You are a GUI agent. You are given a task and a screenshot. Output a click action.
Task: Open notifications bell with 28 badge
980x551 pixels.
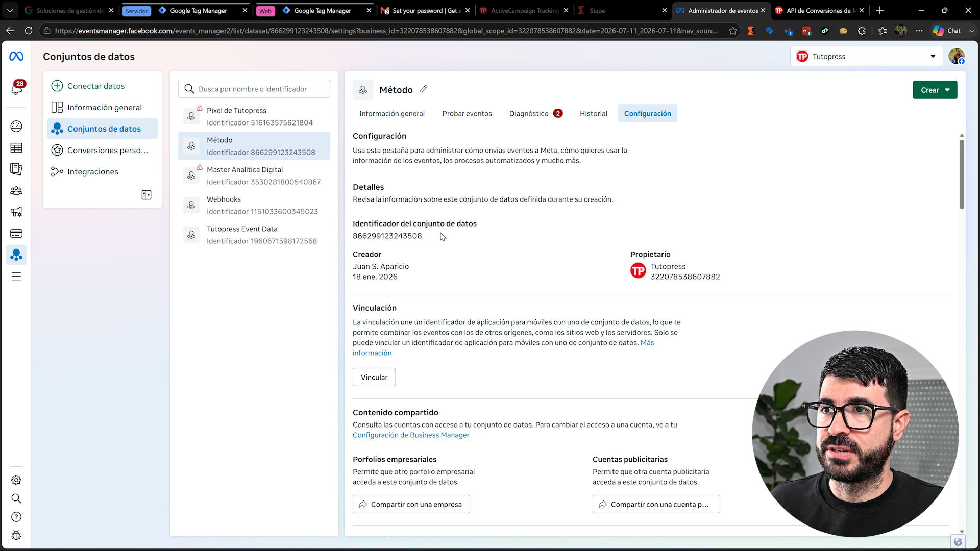click(x=16, y=88)
